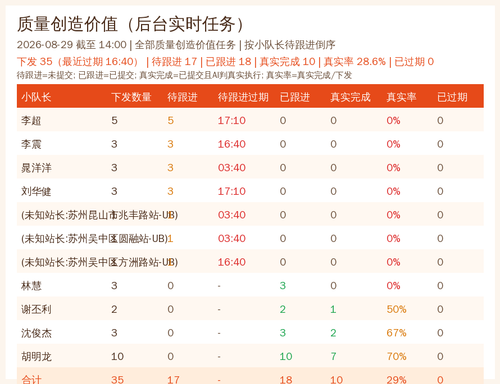Viewport: 500px width, 384px height.
Task: Select the name 李超 in the table
Action: click(x=31, y=120)
